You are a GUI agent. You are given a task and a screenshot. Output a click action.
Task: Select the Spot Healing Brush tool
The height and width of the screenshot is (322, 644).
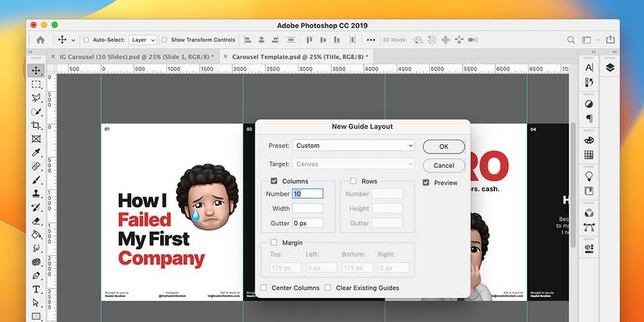coord(36,166)
